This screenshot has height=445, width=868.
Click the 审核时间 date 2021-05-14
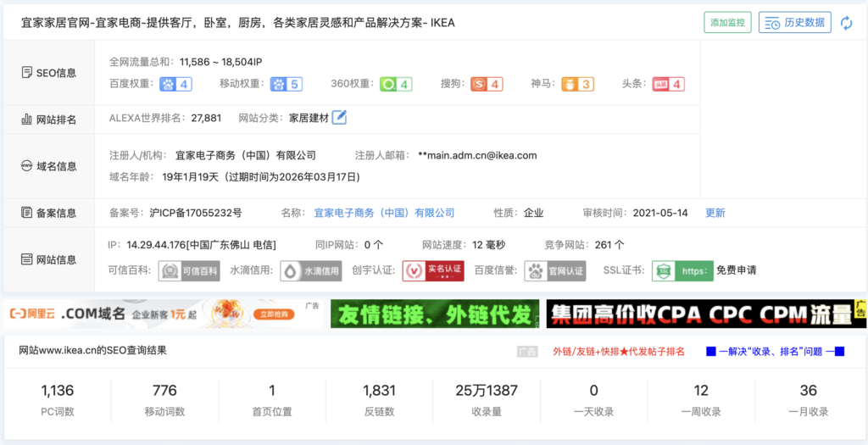pyautogui.click(x=660, y=213)
